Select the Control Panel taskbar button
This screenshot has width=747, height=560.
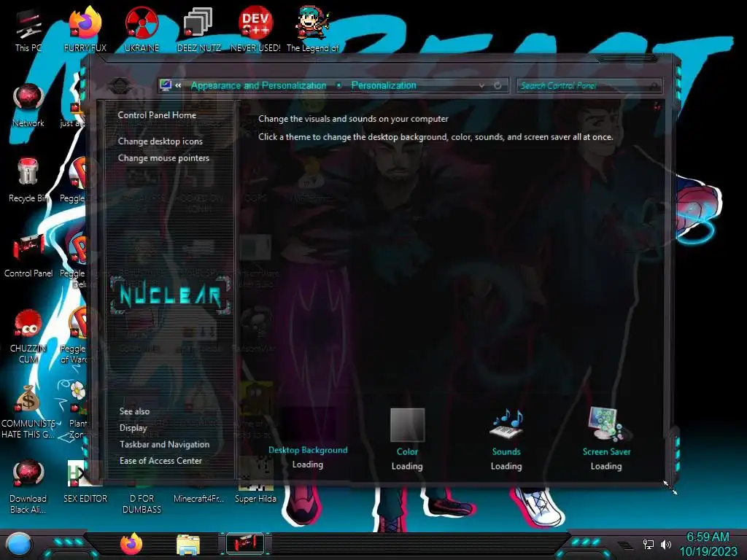click(245, 544)
